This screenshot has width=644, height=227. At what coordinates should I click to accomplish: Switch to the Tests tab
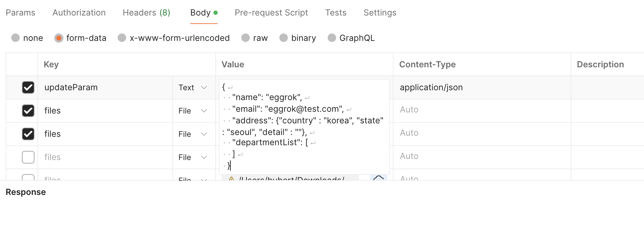(x=336, y=13)
